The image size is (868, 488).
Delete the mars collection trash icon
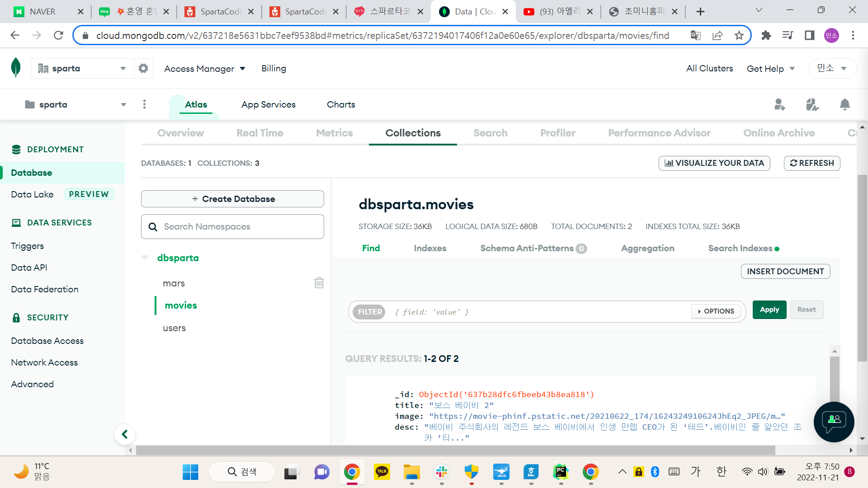pyautogui.click(x=319, y=283)
